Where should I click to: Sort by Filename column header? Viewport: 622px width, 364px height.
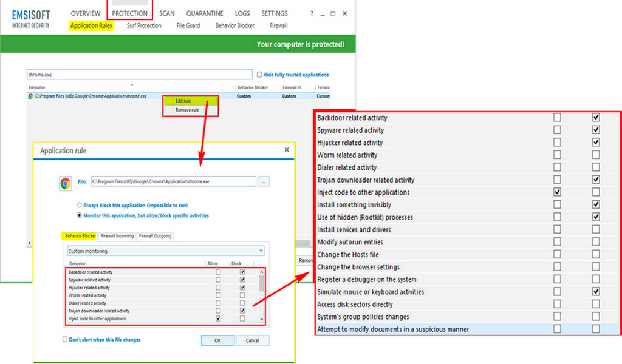click(36, 87)
